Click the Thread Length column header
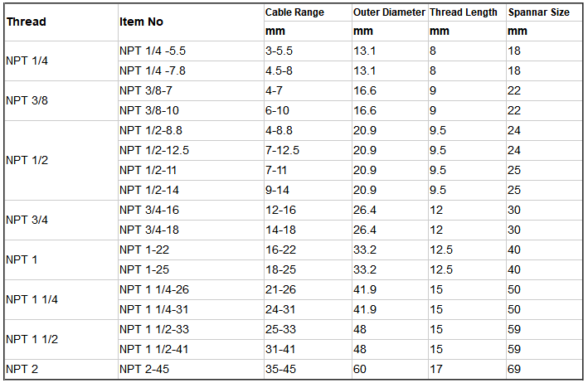Viewport: 588px width, 383px height. coord(464,12)
